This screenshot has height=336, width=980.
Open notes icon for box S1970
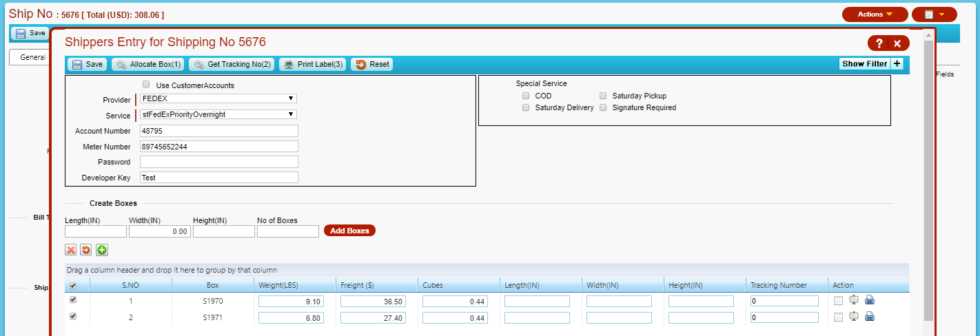pos(838,300)
